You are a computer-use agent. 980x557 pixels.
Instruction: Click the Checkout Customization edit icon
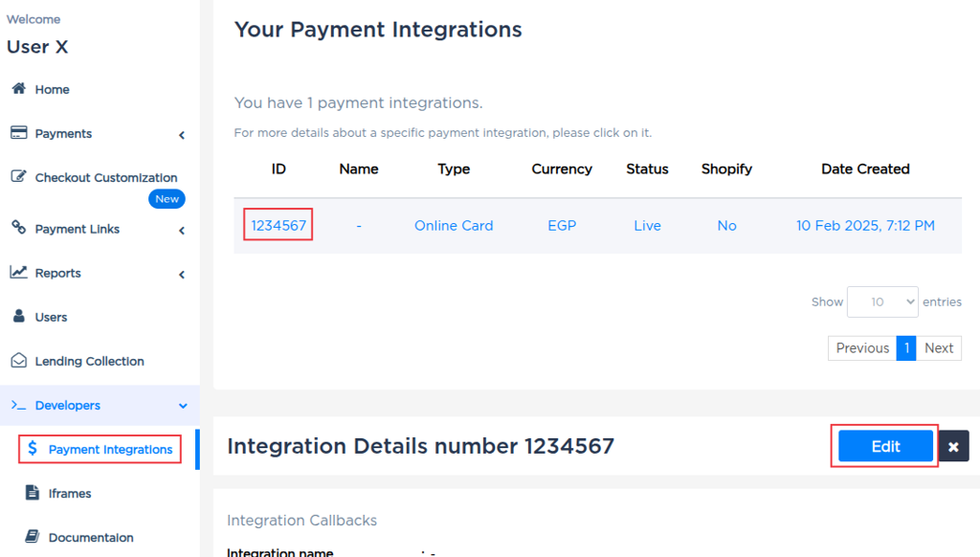(x=18, y=177)
